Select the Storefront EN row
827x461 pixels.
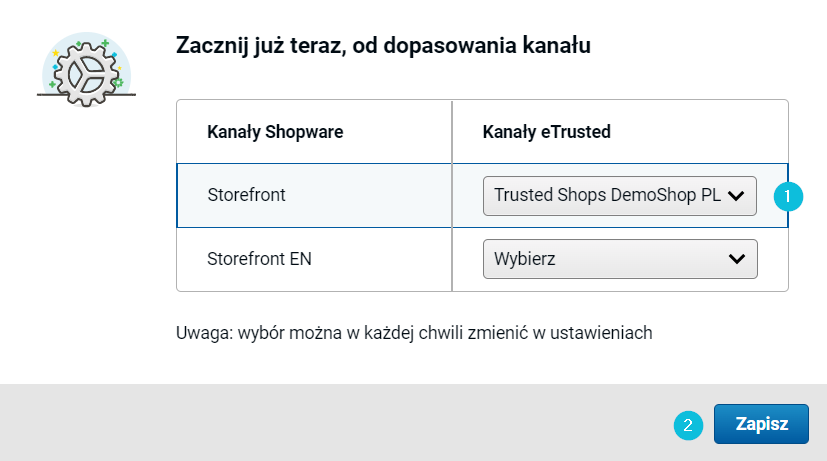(x=482, y=260)
